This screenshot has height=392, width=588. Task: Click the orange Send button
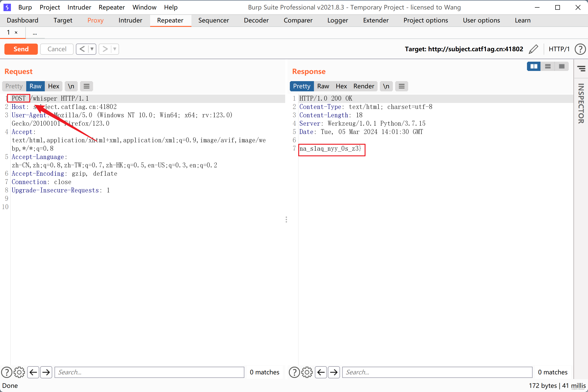click(21, 49)
